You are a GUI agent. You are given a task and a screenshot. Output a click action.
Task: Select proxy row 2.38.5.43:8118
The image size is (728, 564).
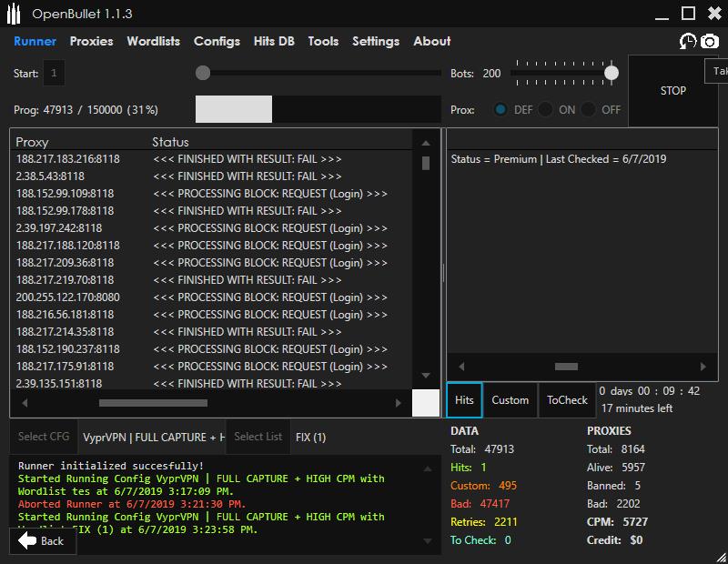point(211,176)
